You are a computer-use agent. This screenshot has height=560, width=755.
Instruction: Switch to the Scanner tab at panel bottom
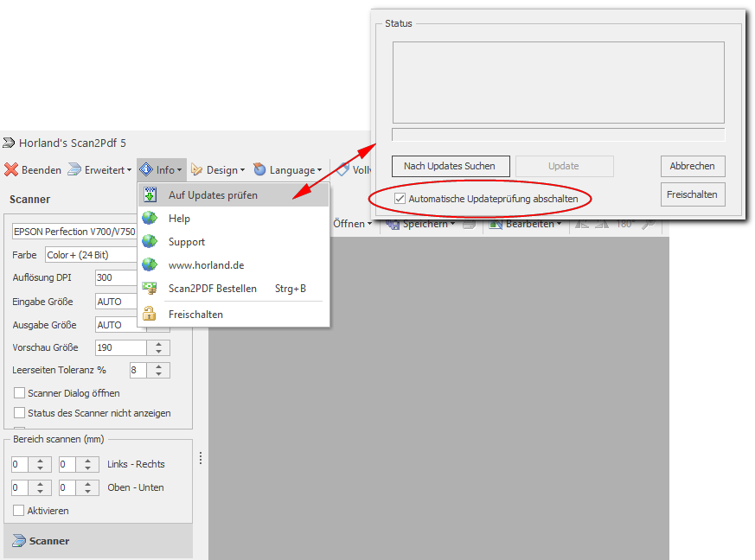[x=99, y=541]
